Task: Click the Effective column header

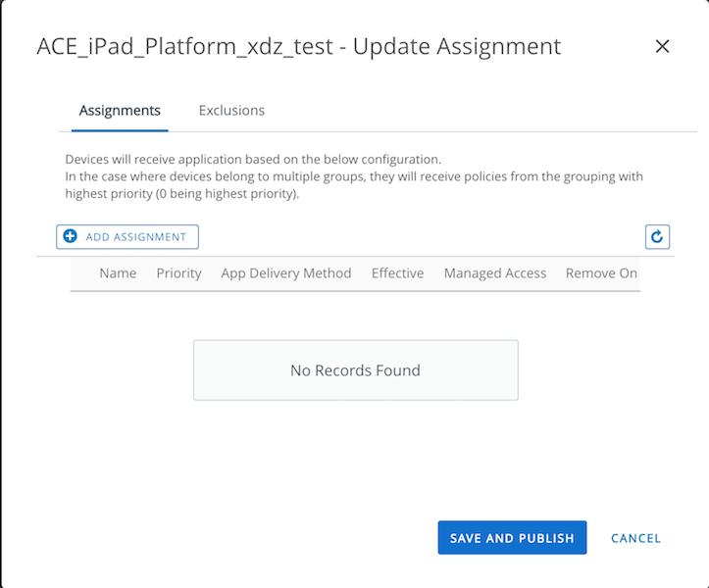Action: click(x=397, y=273)
